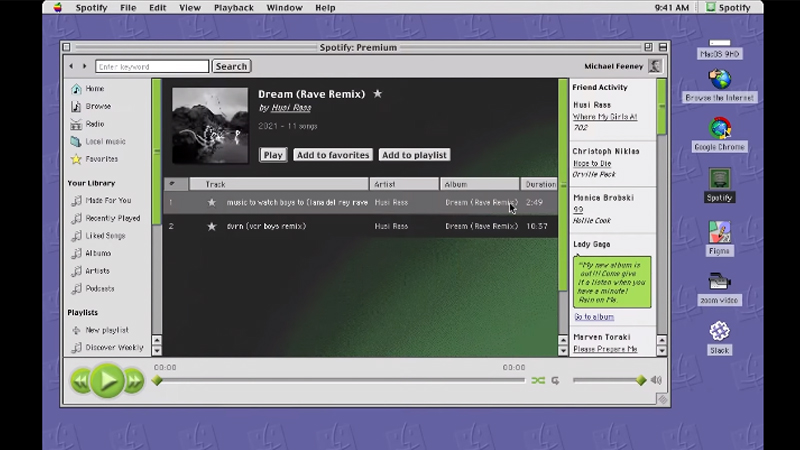Screen dimensions: 800x450
Task: Open the File menu
Action: point(128,8)
